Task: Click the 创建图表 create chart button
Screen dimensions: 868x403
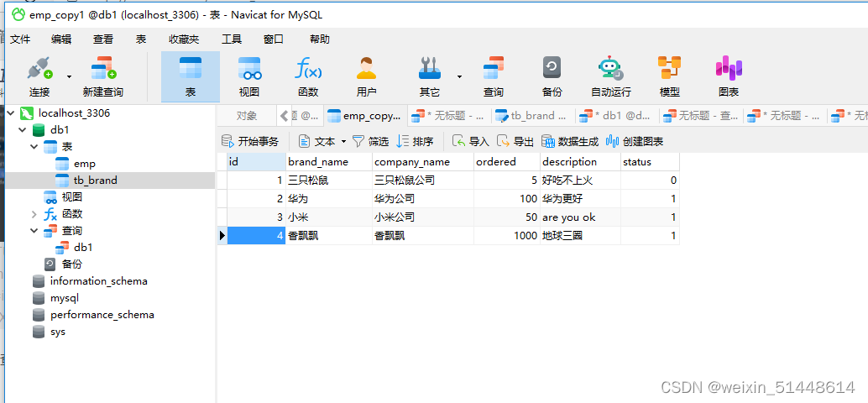Action: click(x=635, y=141)
